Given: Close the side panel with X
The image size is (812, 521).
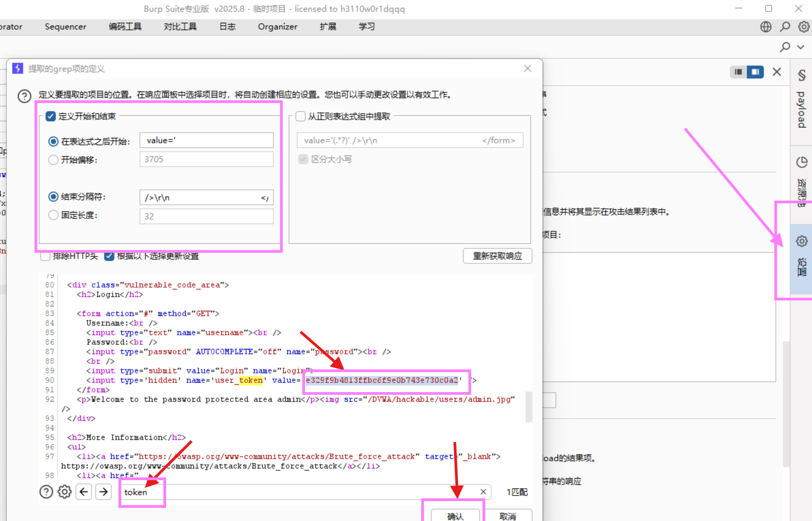Looking at the screenshot, I should coord(777,72).
